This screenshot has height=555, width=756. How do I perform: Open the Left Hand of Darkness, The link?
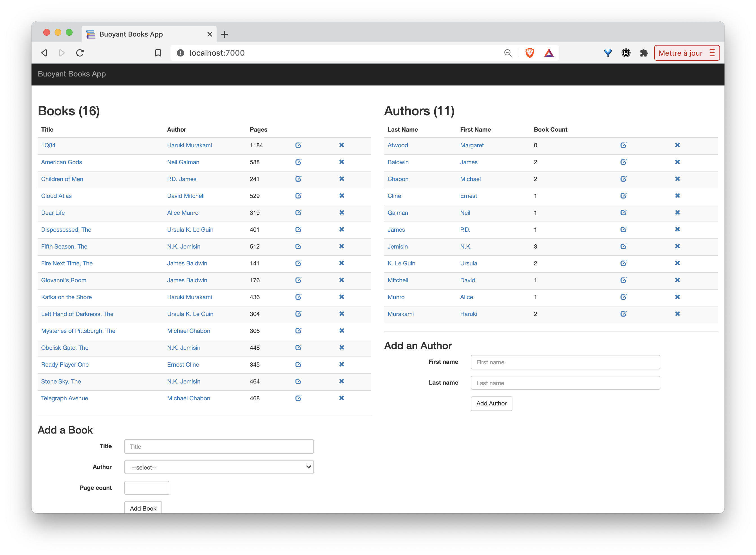pos(77,314)
